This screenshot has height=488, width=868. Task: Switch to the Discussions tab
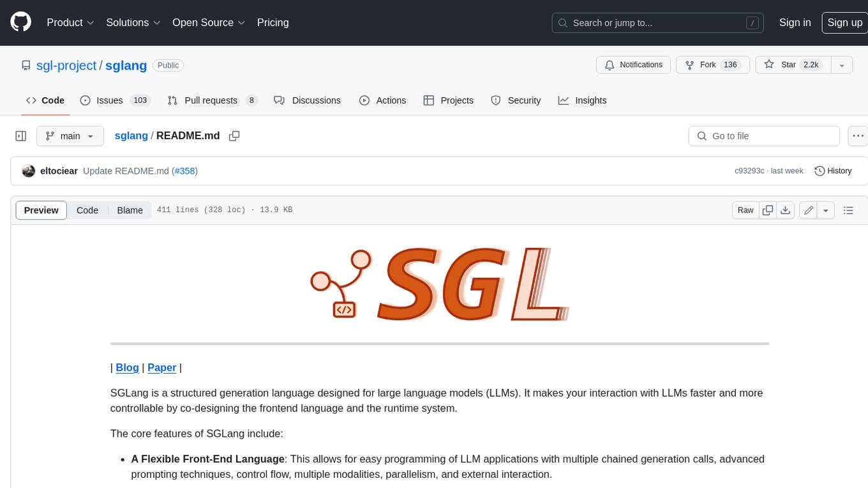point(307,100)
